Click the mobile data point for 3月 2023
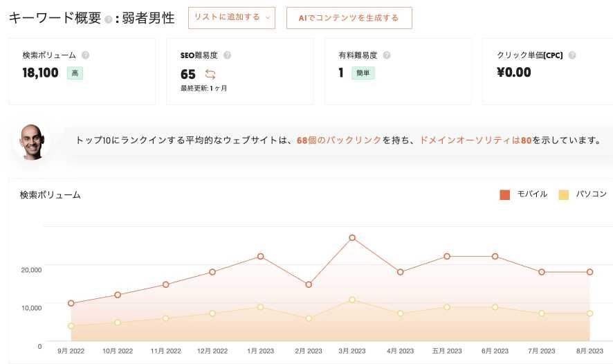The width and height of the screenshot is (613, 364). (x=352, y=238)
